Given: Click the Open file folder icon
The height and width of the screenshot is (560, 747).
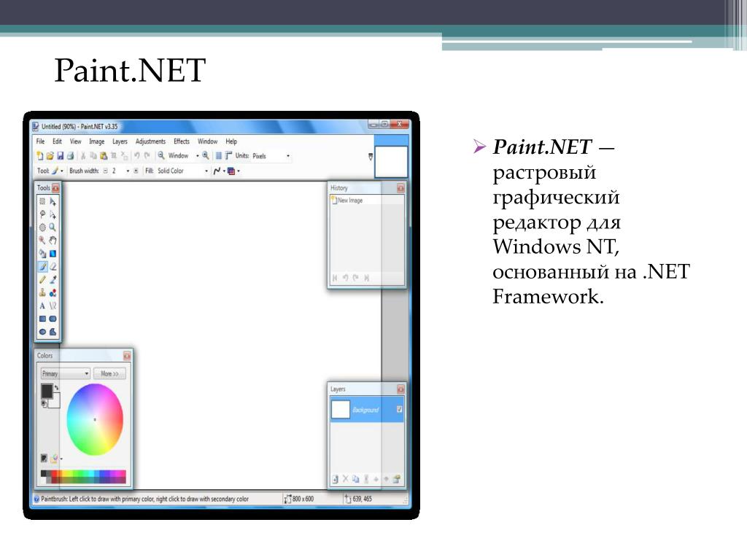Looking at the screenshot, I should coord(50,156).
